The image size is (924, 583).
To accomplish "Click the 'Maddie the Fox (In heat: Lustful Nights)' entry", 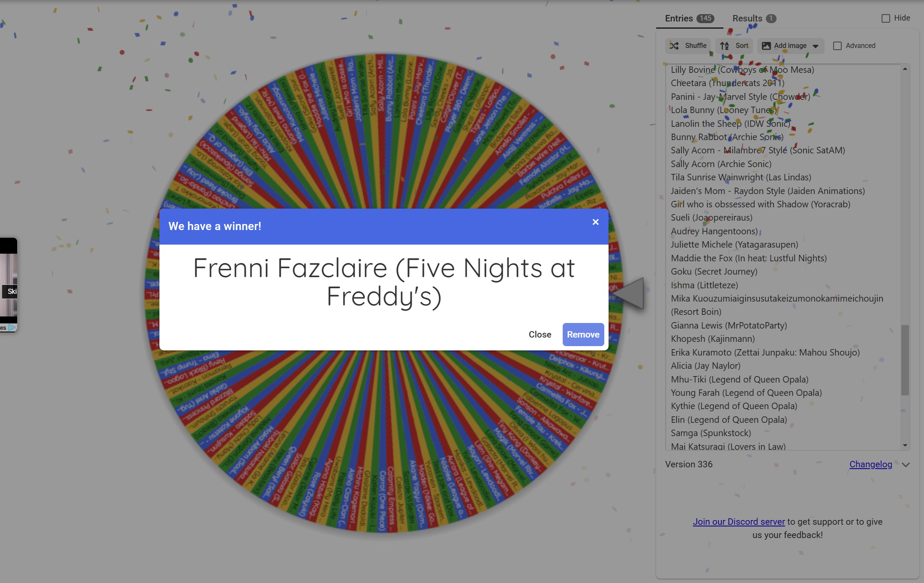I will [x=749, y=258].
